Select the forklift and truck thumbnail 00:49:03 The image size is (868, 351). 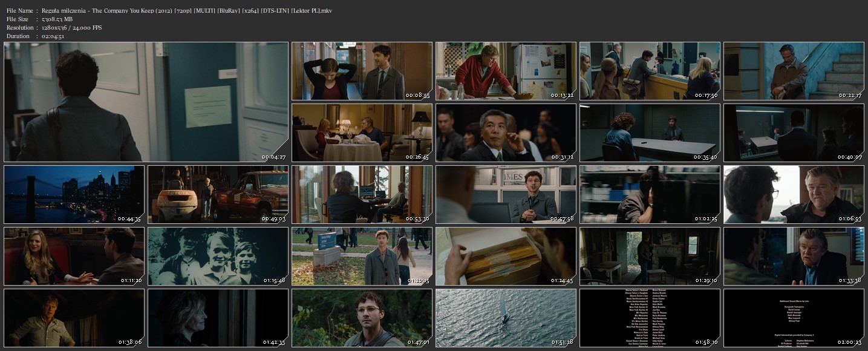tap(218, 194)
